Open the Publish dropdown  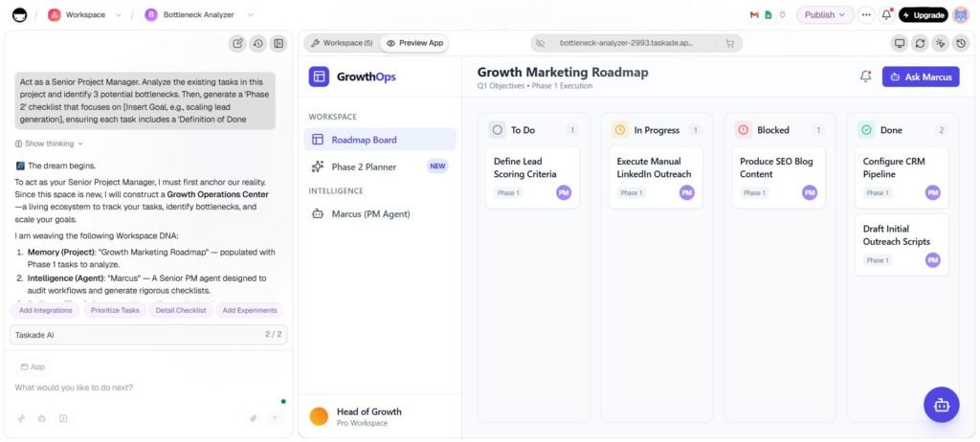824,14
